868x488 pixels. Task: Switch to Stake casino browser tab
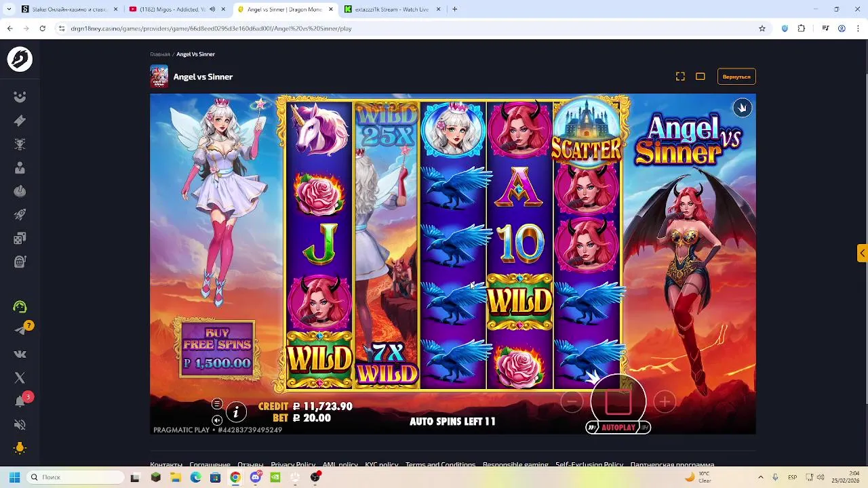point(68,9)
